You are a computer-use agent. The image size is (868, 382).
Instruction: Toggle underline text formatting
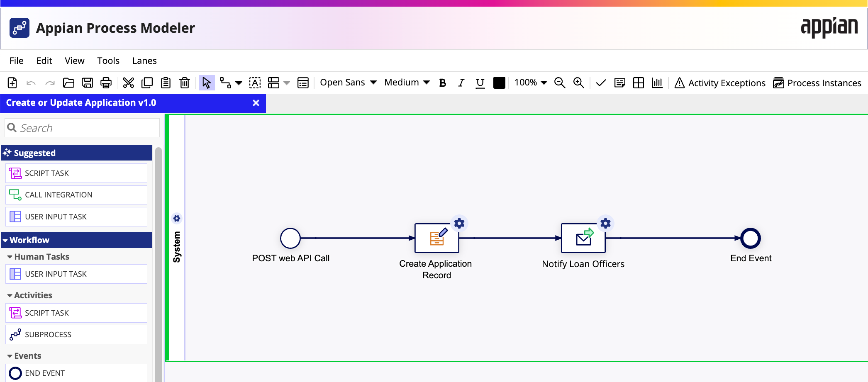480,83
